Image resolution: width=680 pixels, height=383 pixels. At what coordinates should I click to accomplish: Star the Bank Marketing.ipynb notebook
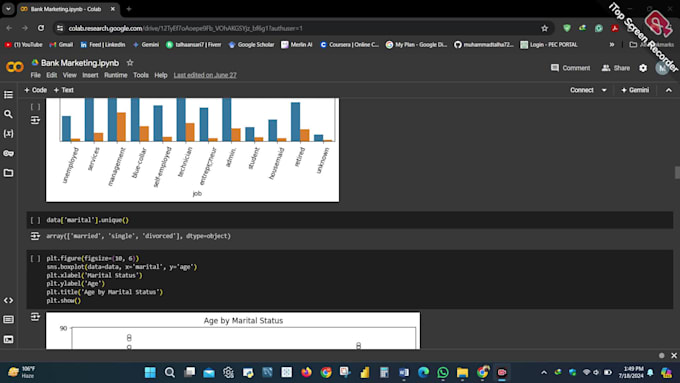point(130,63)
